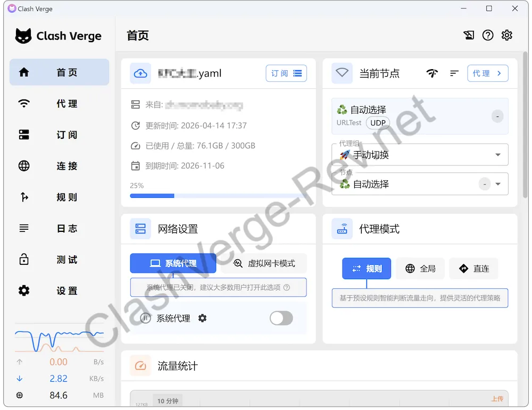The image size is (532, 410).
Task: Toggle the 系统代理 switch on
Action: pyautogui.click(x=281, y=318)
